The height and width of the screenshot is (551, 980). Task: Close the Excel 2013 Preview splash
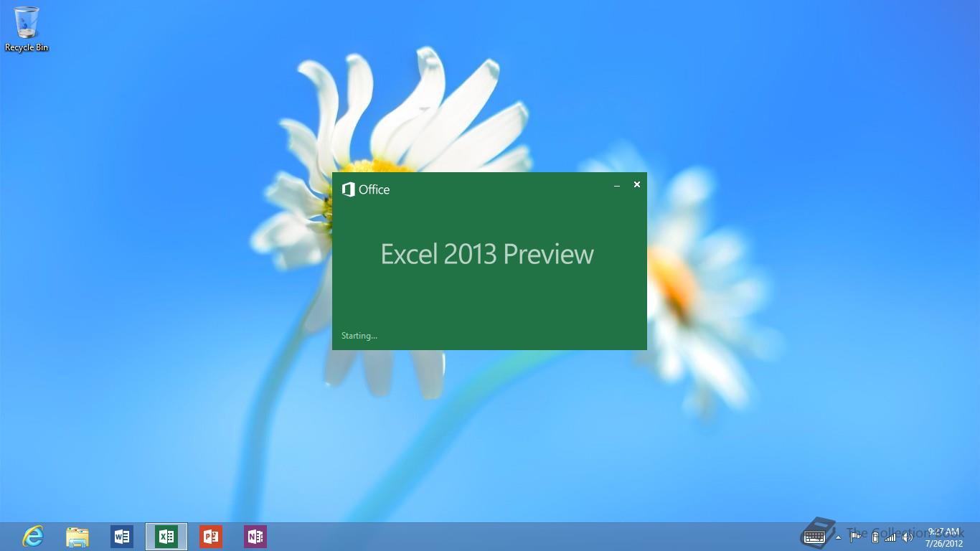pyautogui.click(x=636, y=184)
